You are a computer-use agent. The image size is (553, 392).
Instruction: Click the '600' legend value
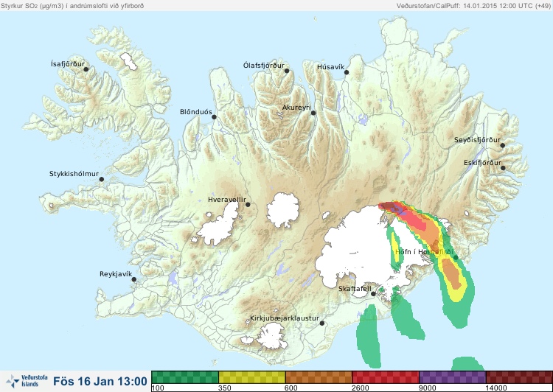(x=291, y=388)
